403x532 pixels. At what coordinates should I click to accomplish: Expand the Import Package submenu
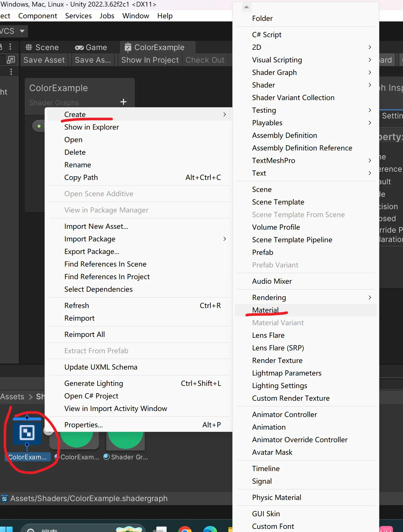pos(224,239)
